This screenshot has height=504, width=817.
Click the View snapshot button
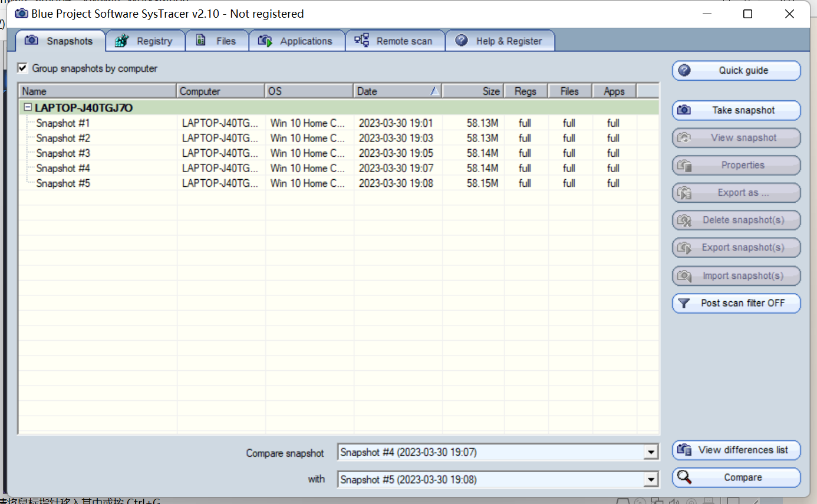[x=736, y=138]
